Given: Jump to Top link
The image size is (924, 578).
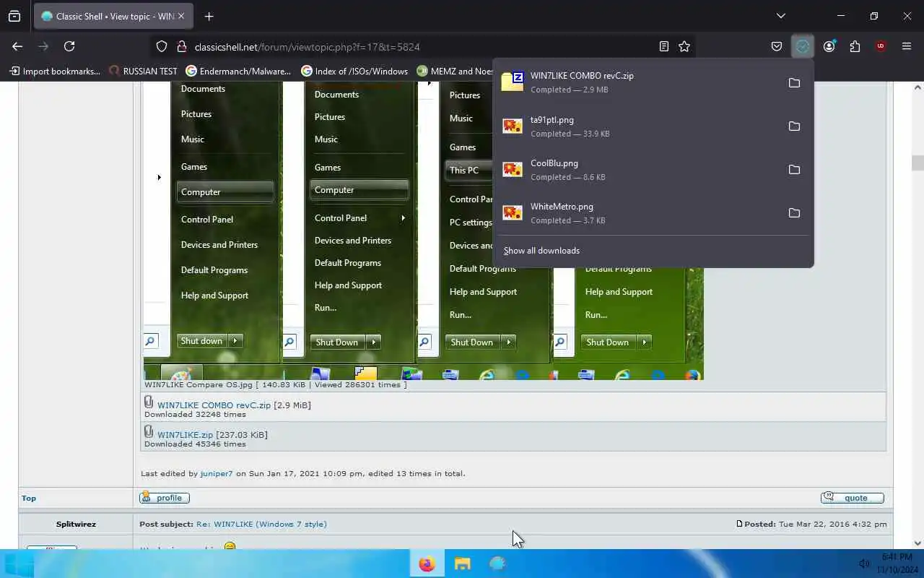Looking at the screenshot, I should pos(29,498).
